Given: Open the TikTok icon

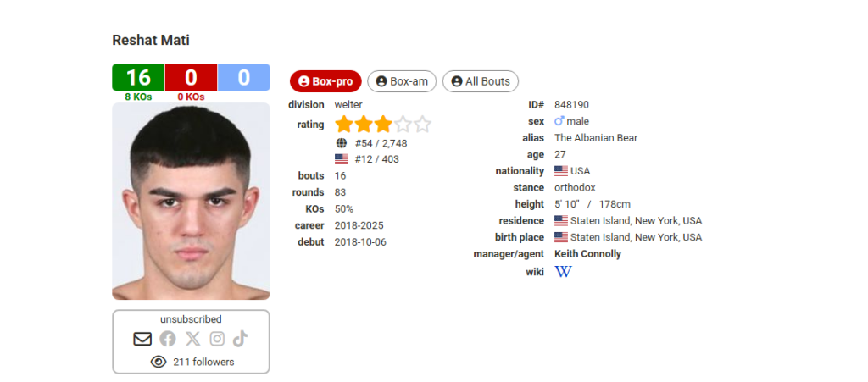Looking at the screenshot, I should 241,339.
